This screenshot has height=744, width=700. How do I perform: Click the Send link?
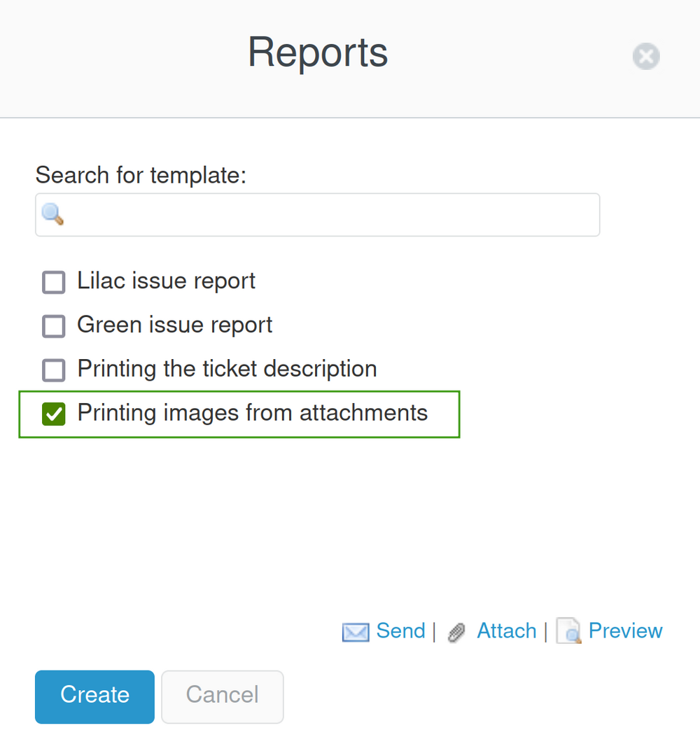[x=400, y=631]
